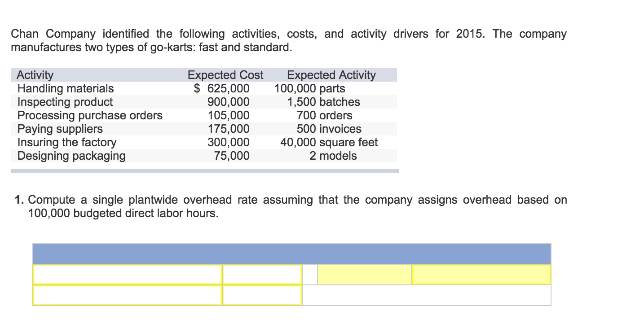The height and width of the screenshot is (323, 644).
Task: Click the '2 models' activity value
Action: pos(333,156)
